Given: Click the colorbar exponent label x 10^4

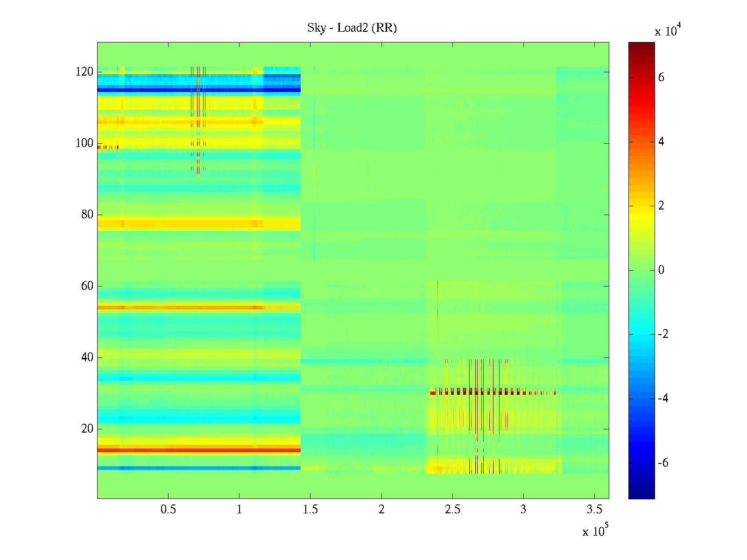Looking at the screenshot, I should (668, 31).
